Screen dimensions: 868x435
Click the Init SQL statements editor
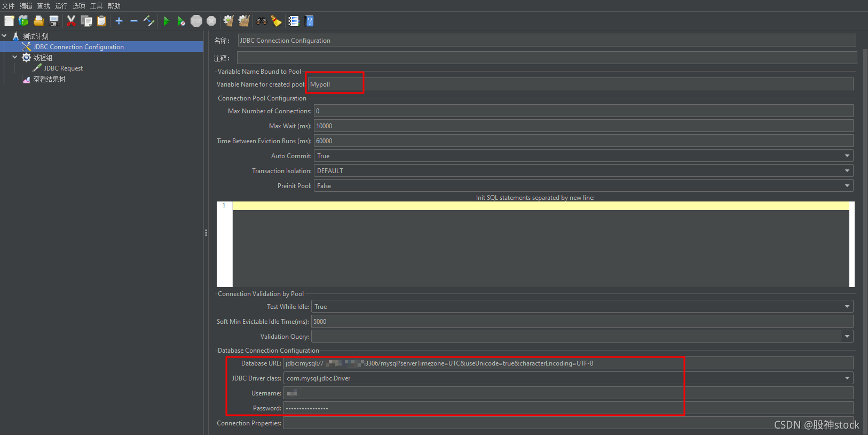point(535,244)
